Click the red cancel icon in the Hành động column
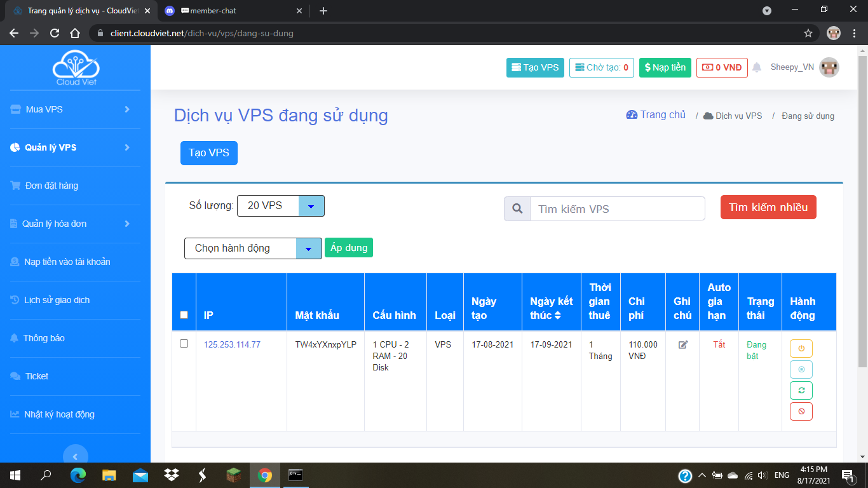The image size is (868, 488). pyautogui.click(x=801, y=411)
